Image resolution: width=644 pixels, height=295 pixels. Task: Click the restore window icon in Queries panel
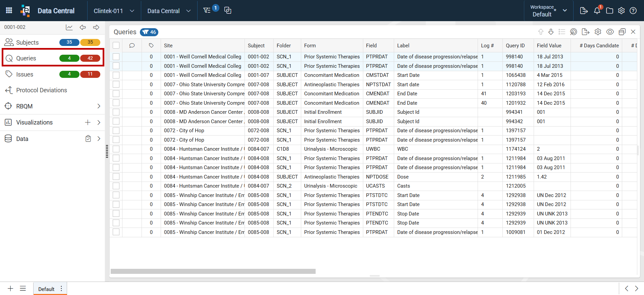622,32
